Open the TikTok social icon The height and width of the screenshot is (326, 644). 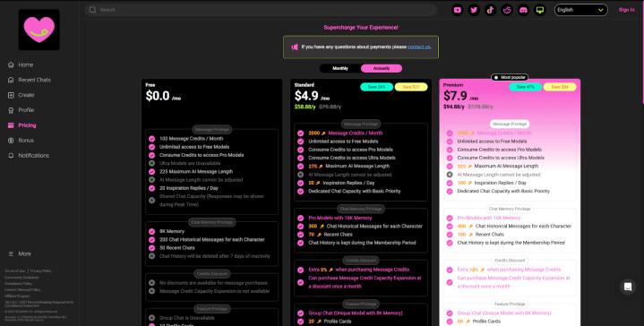pyautogui.click(x=491, y=10)
